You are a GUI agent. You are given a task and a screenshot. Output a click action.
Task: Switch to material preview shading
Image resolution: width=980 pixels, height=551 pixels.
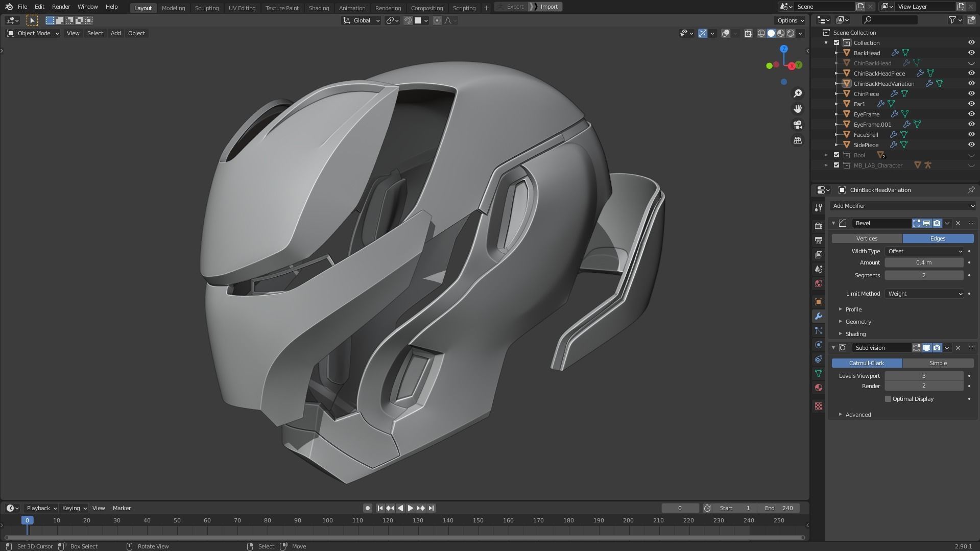point(781,33)
